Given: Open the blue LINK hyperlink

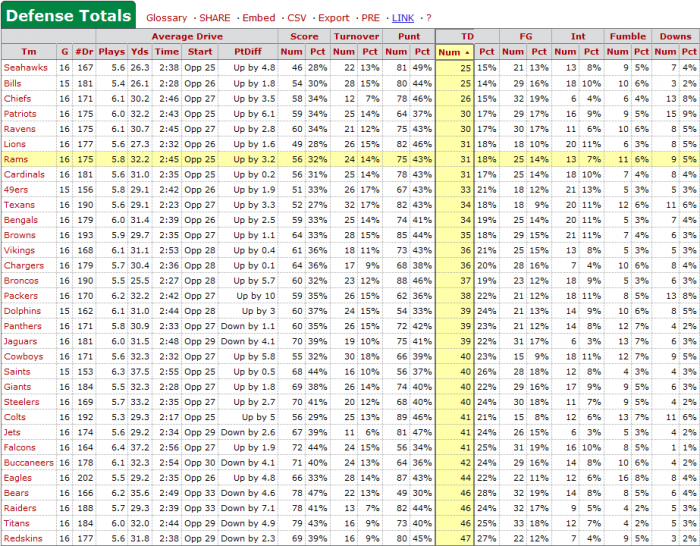Looking at the screenshot, I should click(403, 18).
